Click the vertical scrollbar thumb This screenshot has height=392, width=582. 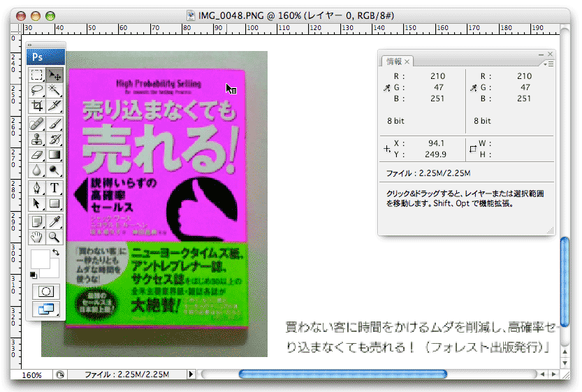[565, 282]
